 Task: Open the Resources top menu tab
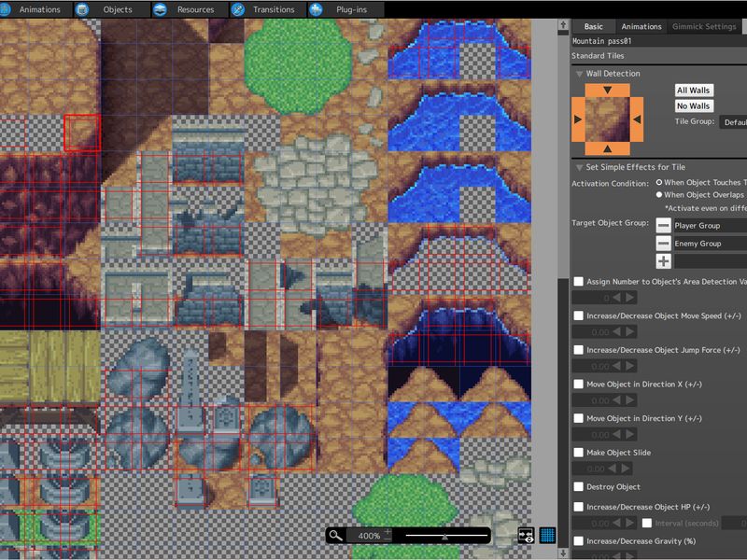click(190, 9)
